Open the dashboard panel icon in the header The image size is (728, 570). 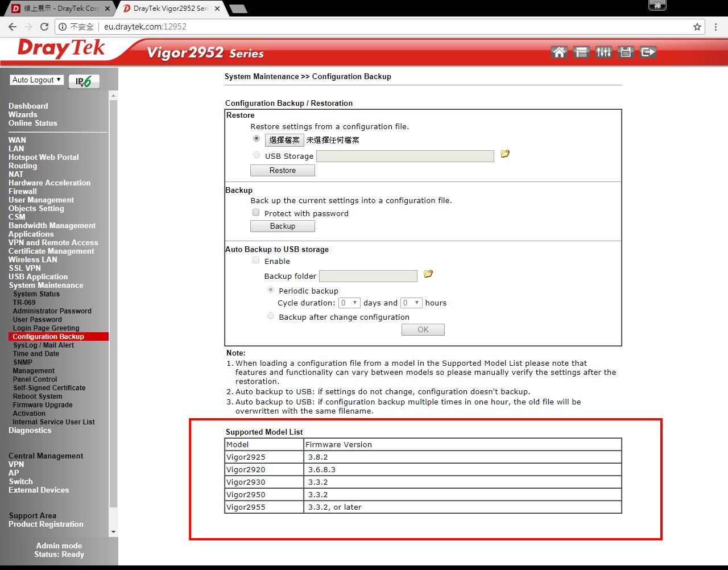[x=581, y=52]
